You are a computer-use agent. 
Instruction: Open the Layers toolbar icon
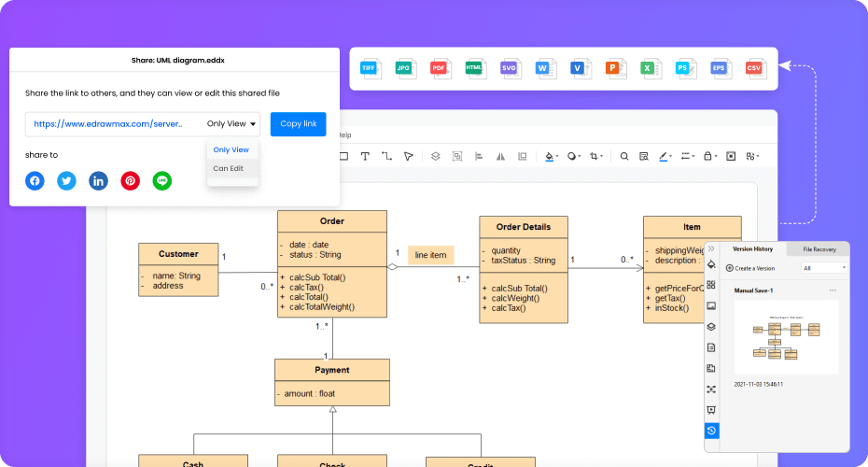tap(436, 156)
